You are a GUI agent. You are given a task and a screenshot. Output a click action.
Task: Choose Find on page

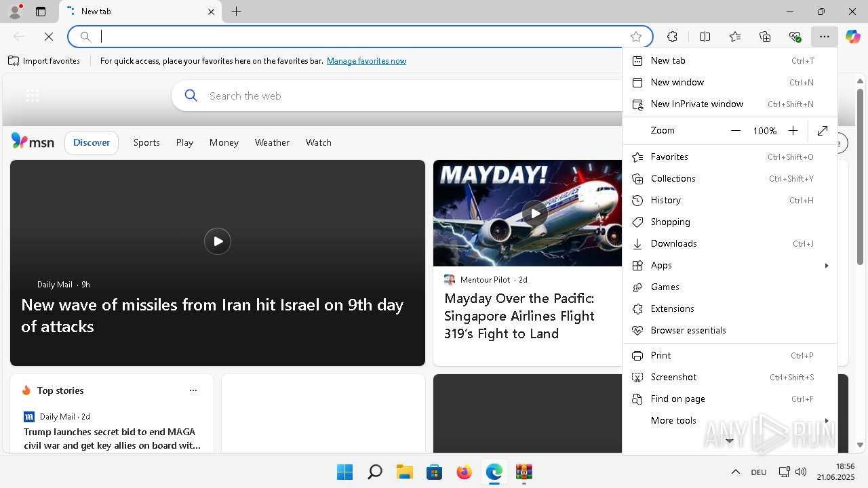pos(730,399)
